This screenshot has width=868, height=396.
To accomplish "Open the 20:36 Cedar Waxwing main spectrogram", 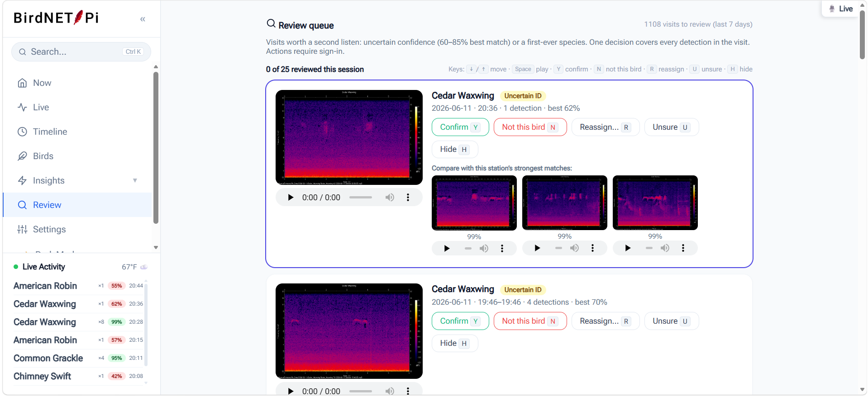I will click(349, 137).
